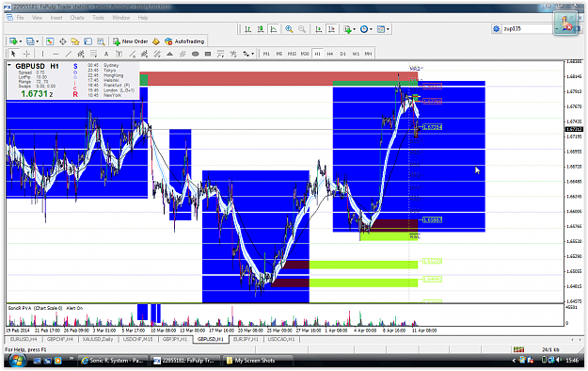This screenshot has height=371, width=588.
Task: Select the diagonal trendline tool
Action: [69, 54]
